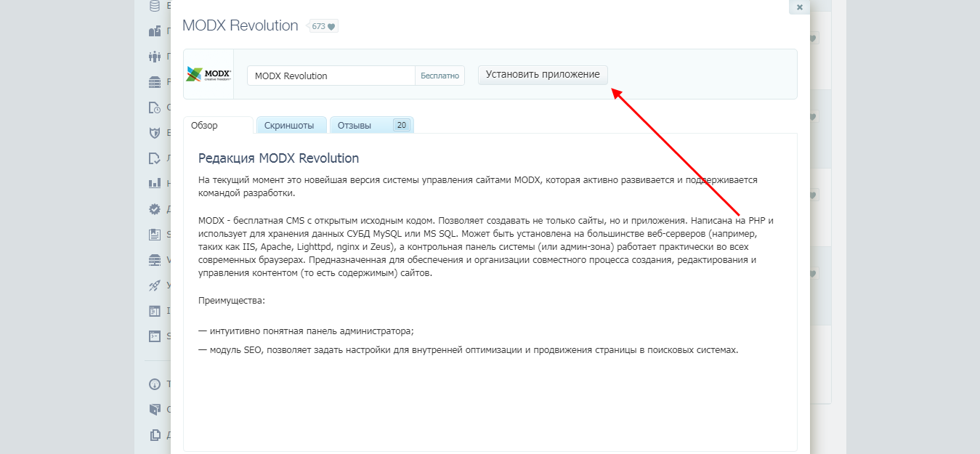980x454 pixels.
Task: Switch to the Обзор tab
Action: point(218,125)
